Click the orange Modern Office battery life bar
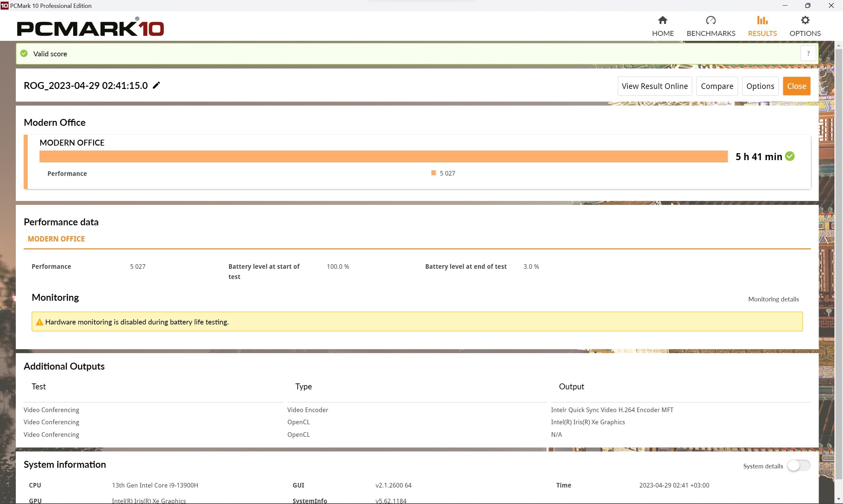 (x=383, y=156)
